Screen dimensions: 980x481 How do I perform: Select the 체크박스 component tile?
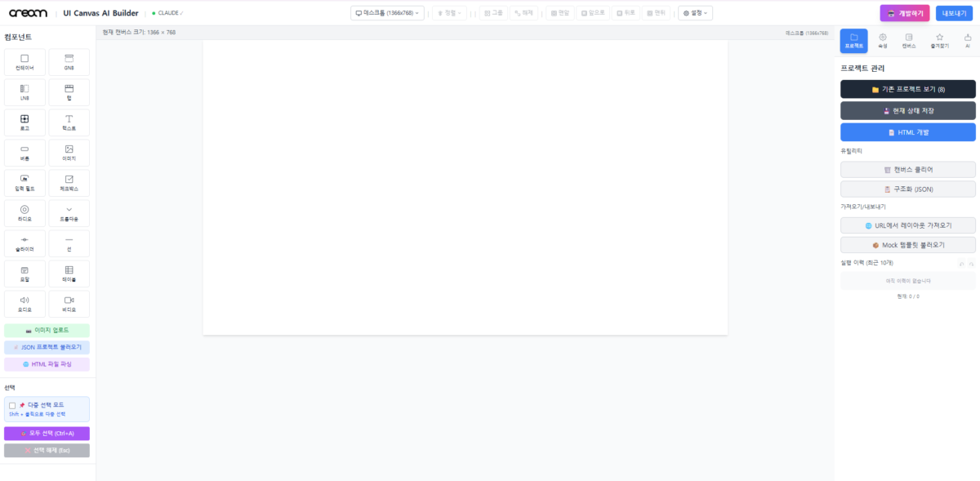(x=69, y=183)
